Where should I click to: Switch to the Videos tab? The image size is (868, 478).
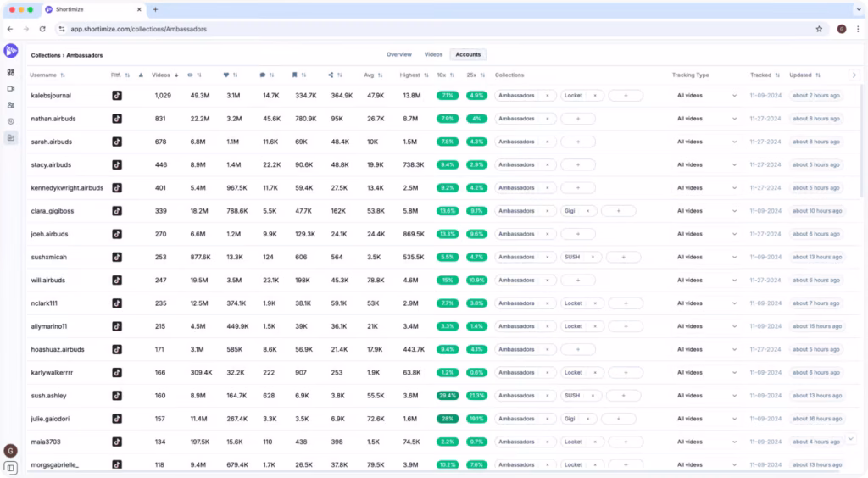433,54
